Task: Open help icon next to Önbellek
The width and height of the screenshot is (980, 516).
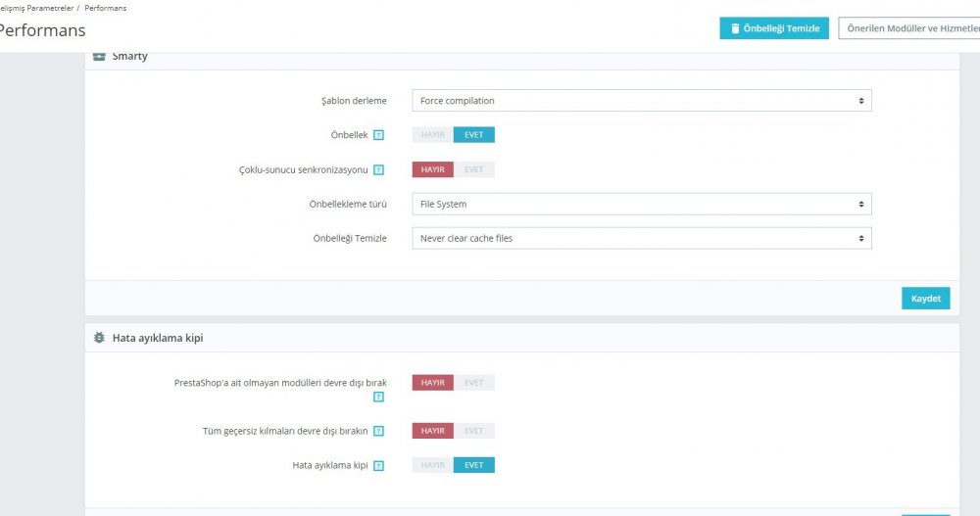Action: pyautogui.click(x=378, y=135)
